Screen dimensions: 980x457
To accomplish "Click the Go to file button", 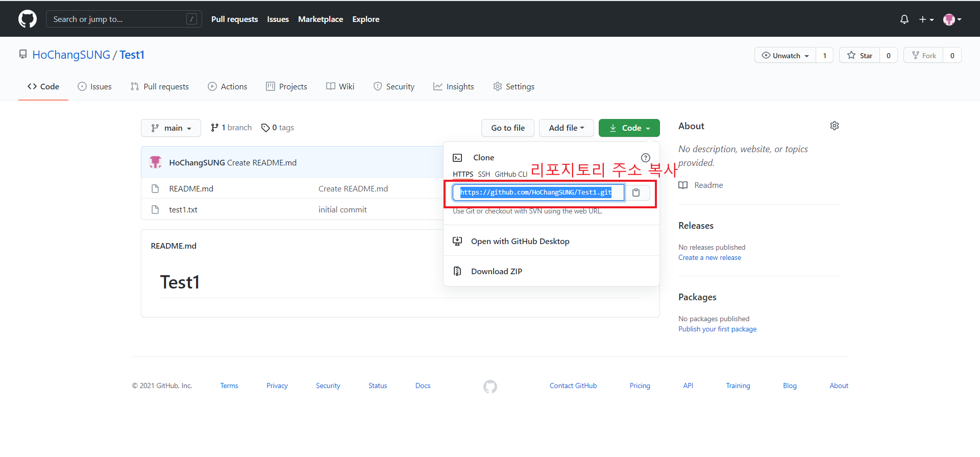I will tap(508, 128).
